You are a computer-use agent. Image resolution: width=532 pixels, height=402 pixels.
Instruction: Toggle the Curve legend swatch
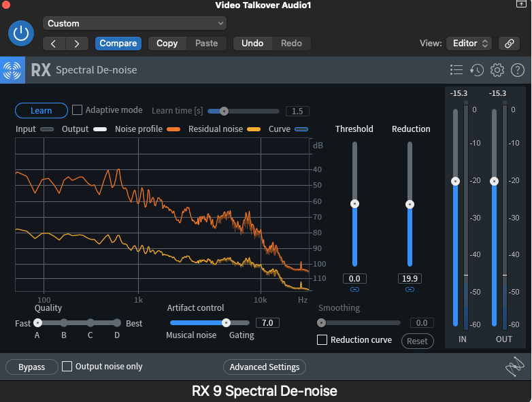pyautogui.click(x=301, y=129)
